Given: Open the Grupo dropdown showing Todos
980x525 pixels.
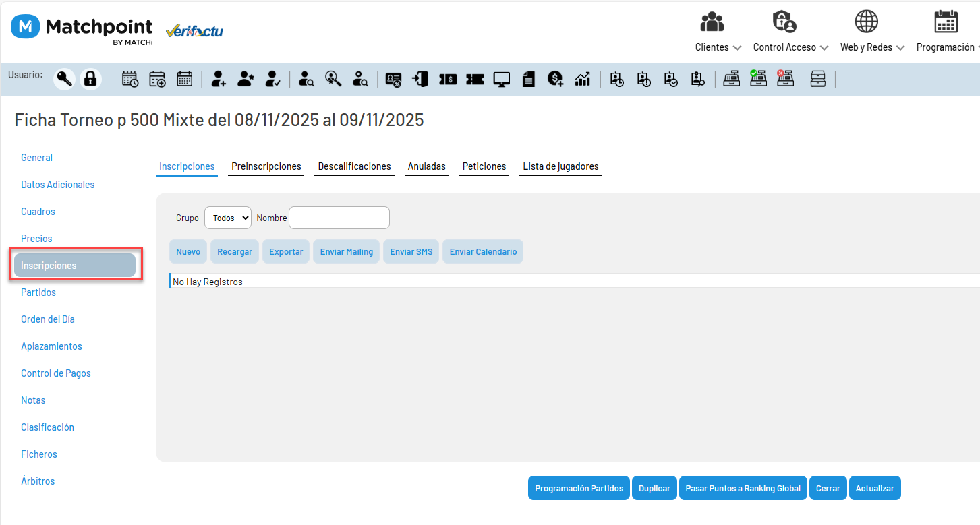Looking at the screenshot, I should click(228, 218).
